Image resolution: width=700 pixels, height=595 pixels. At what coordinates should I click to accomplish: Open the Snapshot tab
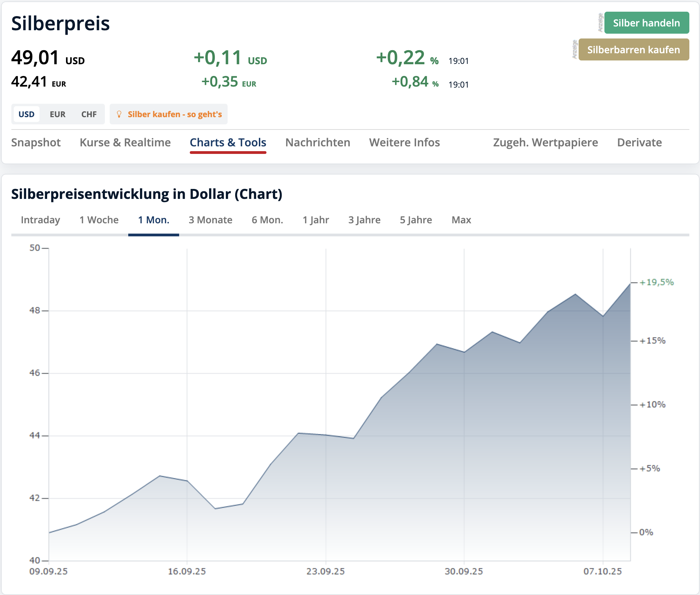pos(36,143)
